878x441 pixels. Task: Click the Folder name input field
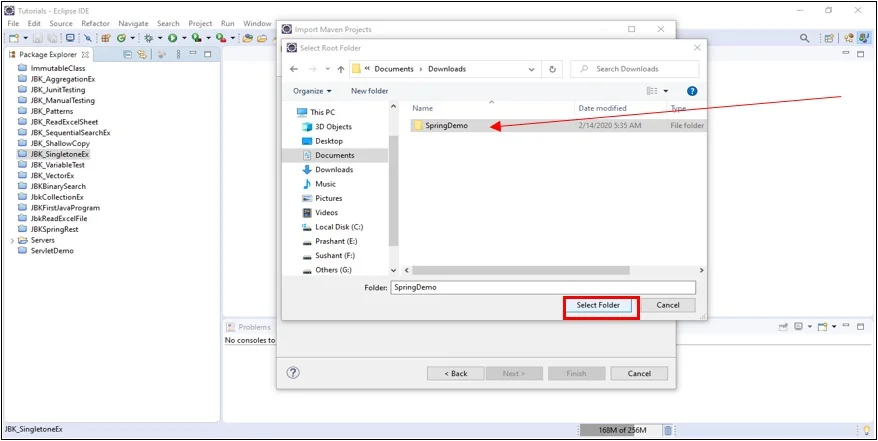coord(543,287)
